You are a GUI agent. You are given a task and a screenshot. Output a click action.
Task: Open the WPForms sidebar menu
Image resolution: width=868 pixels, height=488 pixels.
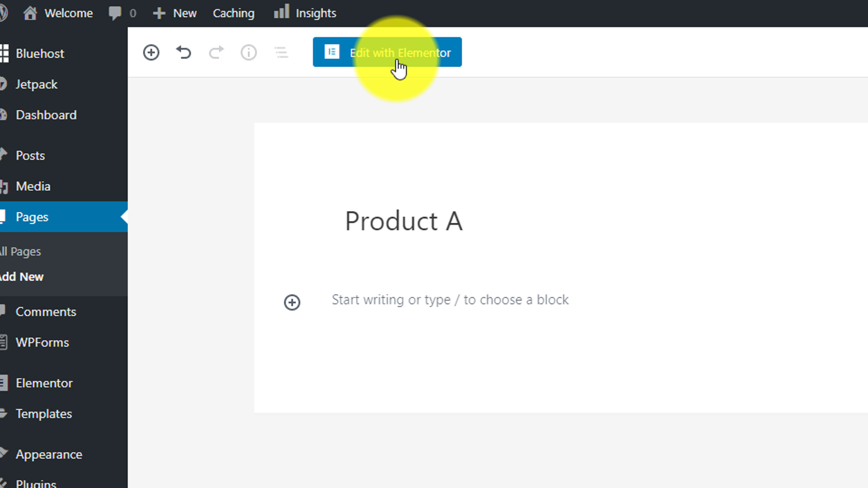click(x=42, y=343)
